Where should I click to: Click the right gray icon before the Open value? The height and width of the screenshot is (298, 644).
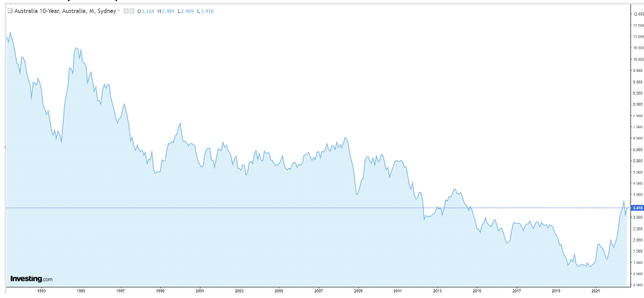pos(133,11)
